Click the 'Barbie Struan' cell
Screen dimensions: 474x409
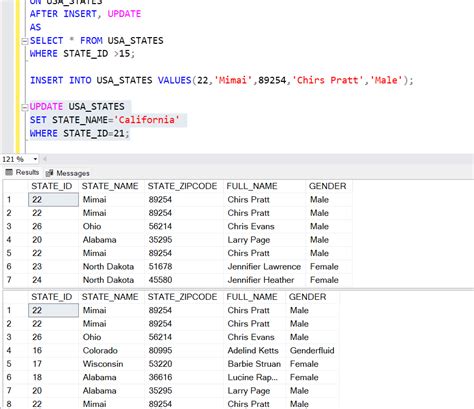point(254,364)
